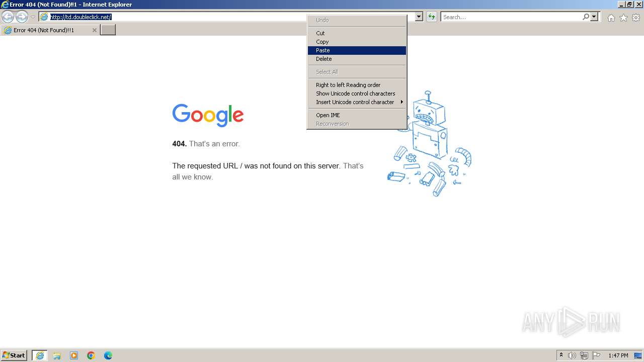Click the 1:47 PM system clock
The image size is (644, 362).
618,355
